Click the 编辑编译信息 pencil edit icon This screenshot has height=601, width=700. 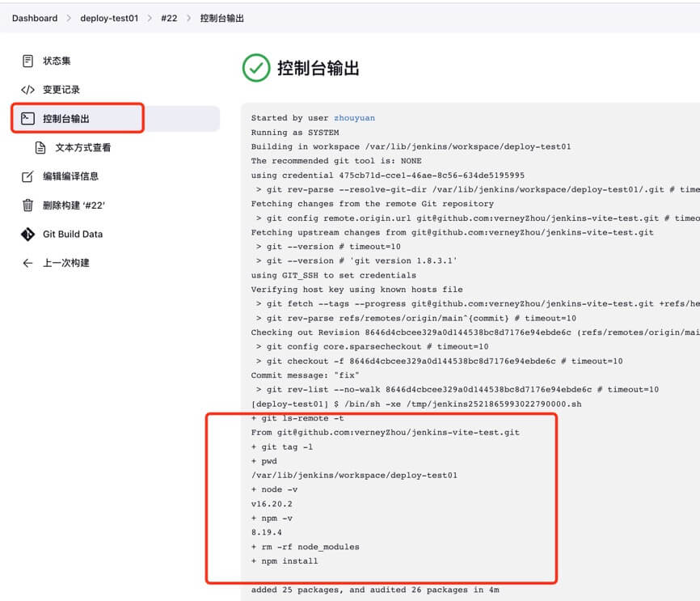[27, 176]
